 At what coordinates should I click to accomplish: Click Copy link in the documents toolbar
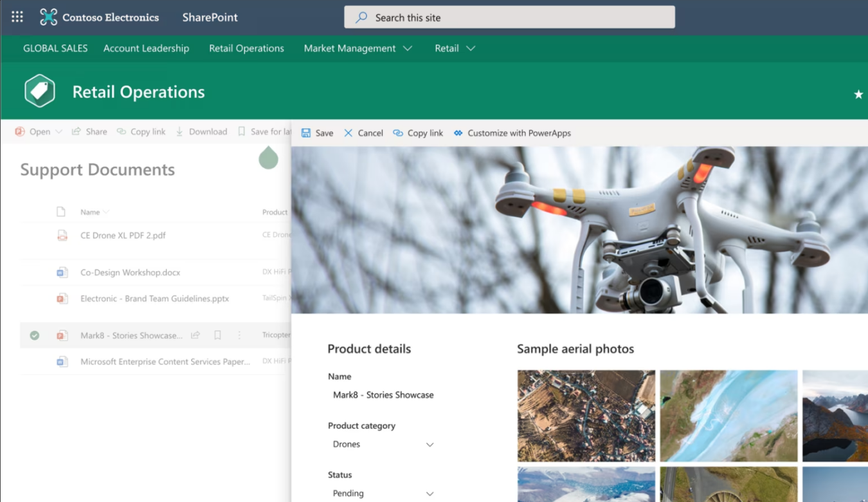click(x=141, y=131)
